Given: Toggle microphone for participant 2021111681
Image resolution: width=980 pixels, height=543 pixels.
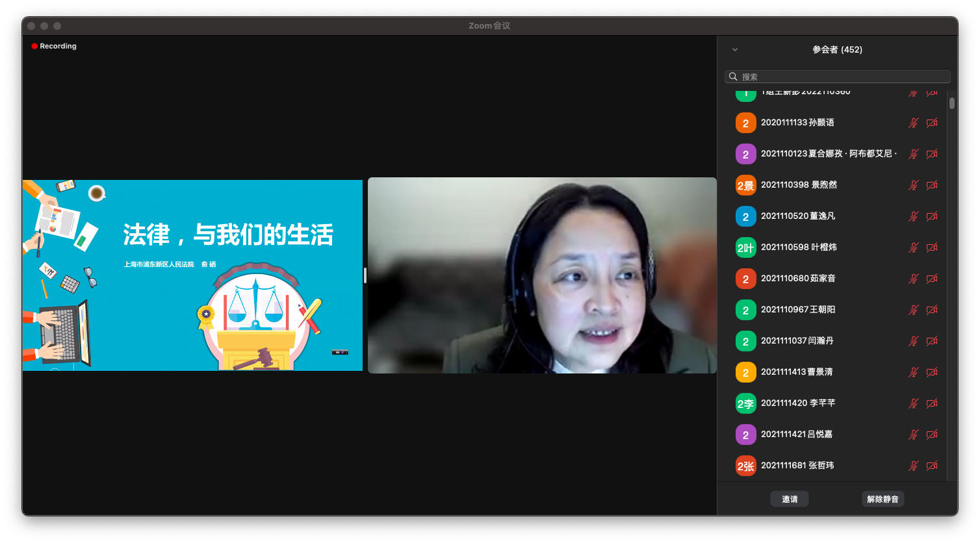Looking at the screenshot, I should (913, 466).
